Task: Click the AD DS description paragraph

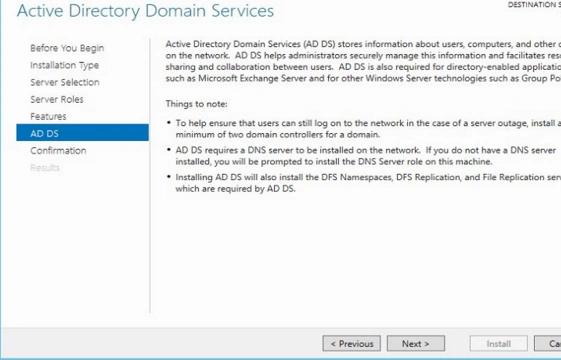Action: (x=363, y=61)
